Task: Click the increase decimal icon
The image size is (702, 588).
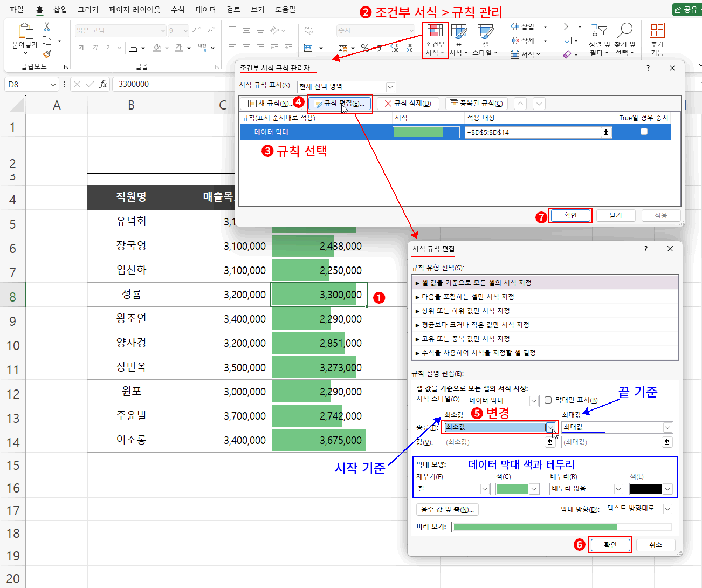Action: coord(395,48)
